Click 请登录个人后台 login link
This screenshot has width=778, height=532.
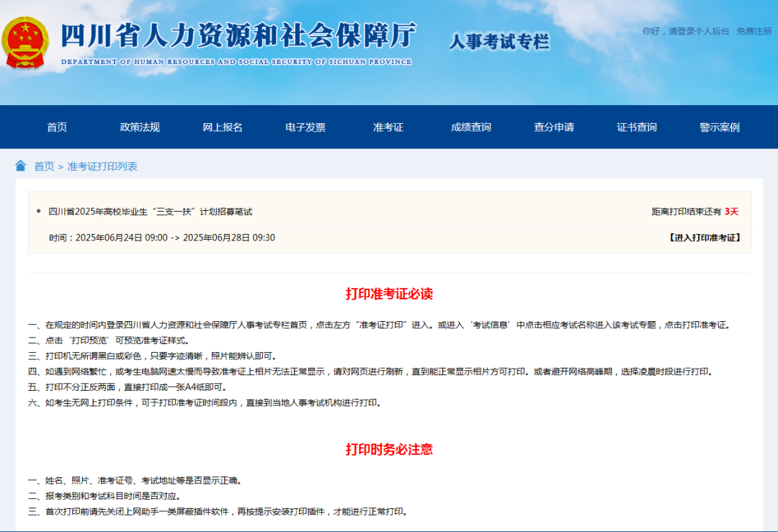pos(699,32)
